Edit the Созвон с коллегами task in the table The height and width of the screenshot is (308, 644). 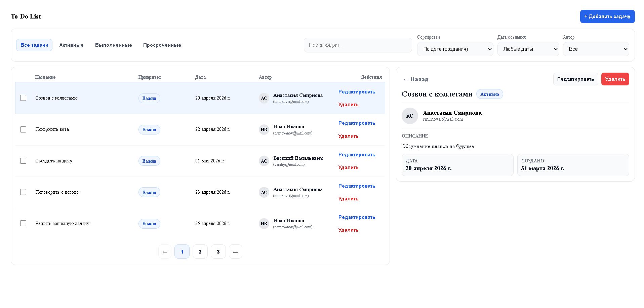coord(357,92)
